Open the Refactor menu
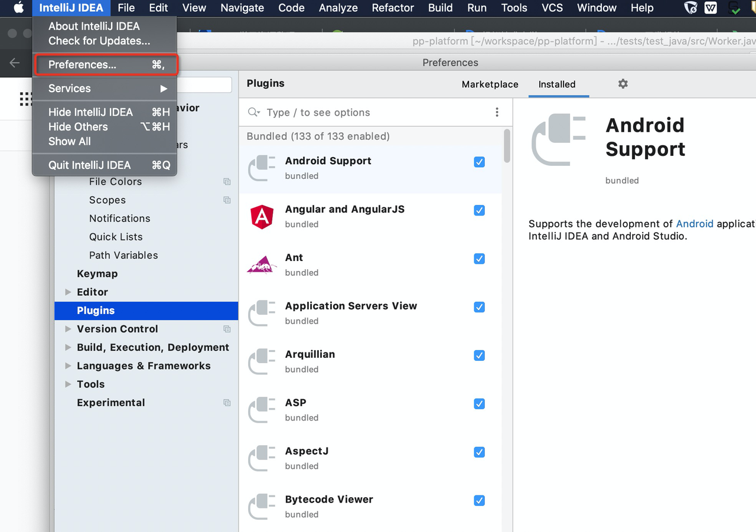 [393, 8]
